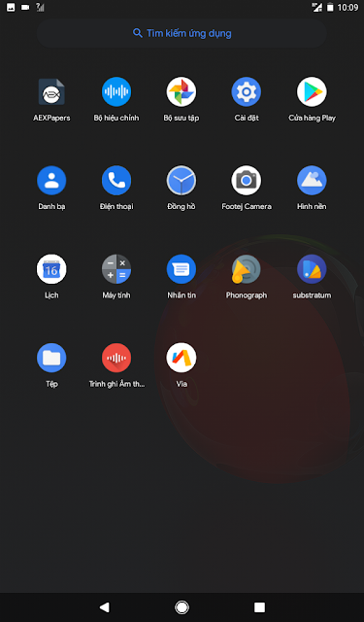Screen dimensions: 364x622
Task: Open Cài đặt settings app
Action: 247,92
